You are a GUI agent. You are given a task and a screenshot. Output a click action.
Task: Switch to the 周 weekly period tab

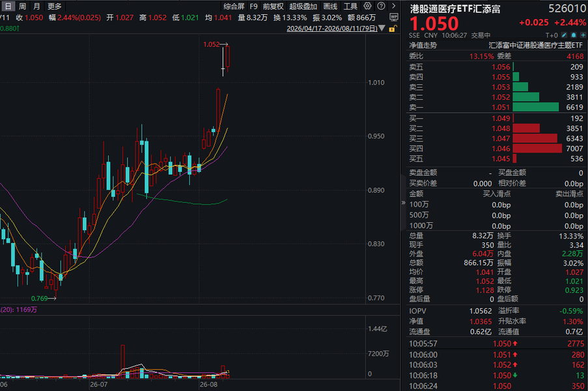(23, 7)
